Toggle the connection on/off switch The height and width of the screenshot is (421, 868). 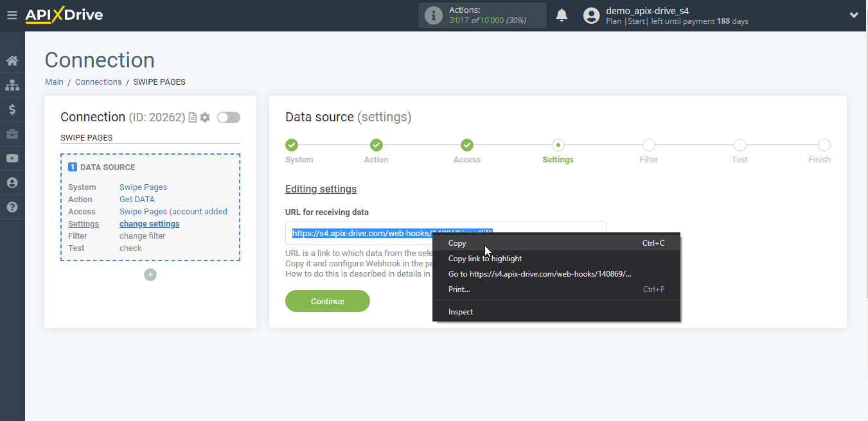(x=229, y=117)
